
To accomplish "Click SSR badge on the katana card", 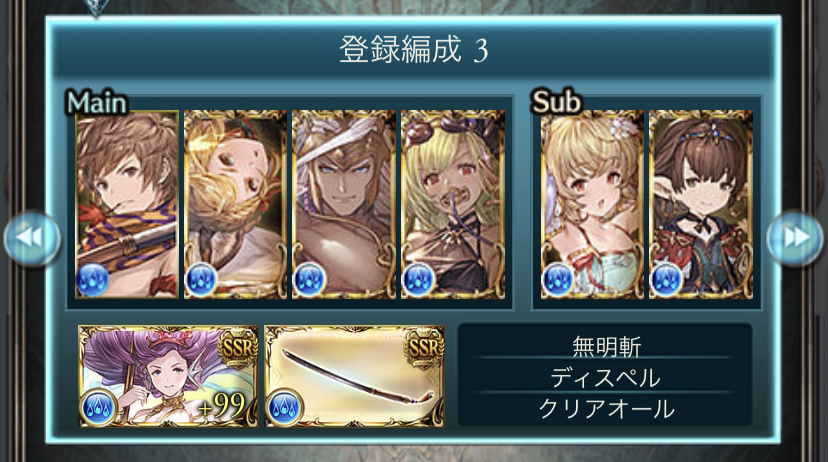I will [x=424, y=347].
